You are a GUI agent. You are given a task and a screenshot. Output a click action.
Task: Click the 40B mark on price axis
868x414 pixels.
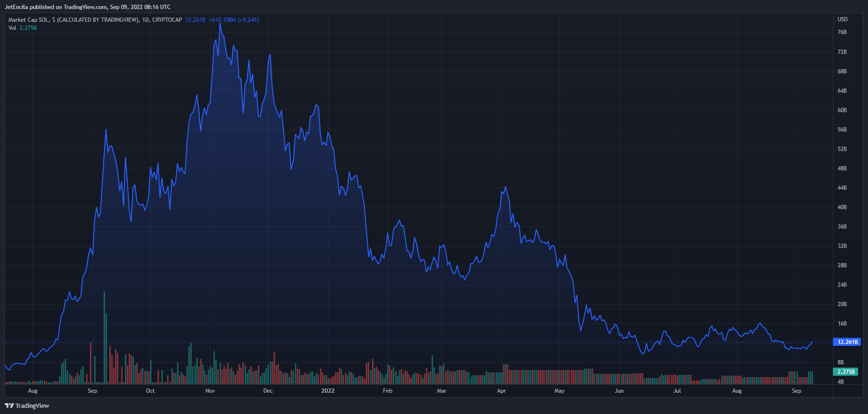tap(842, 207)
